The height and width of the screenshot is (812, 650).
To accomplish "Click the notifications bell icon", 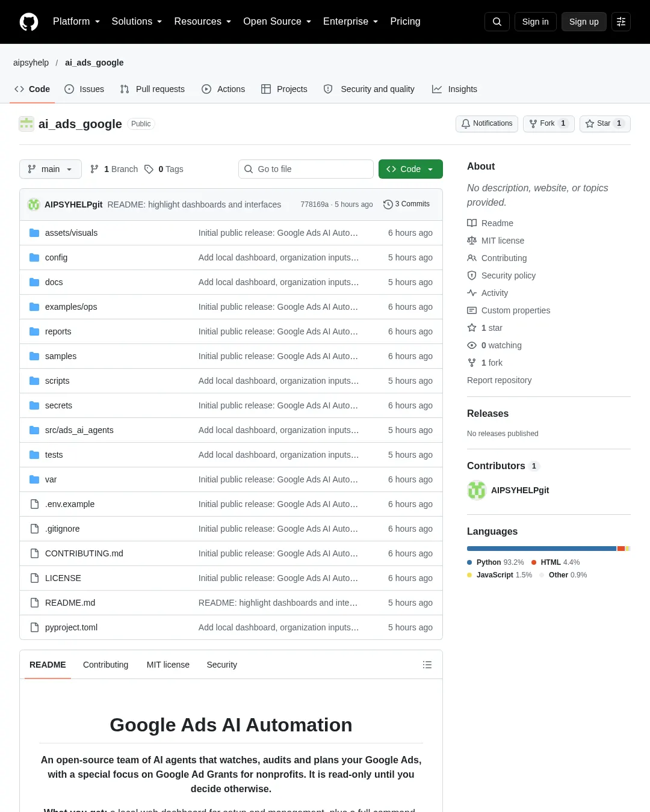I will 466,123.
